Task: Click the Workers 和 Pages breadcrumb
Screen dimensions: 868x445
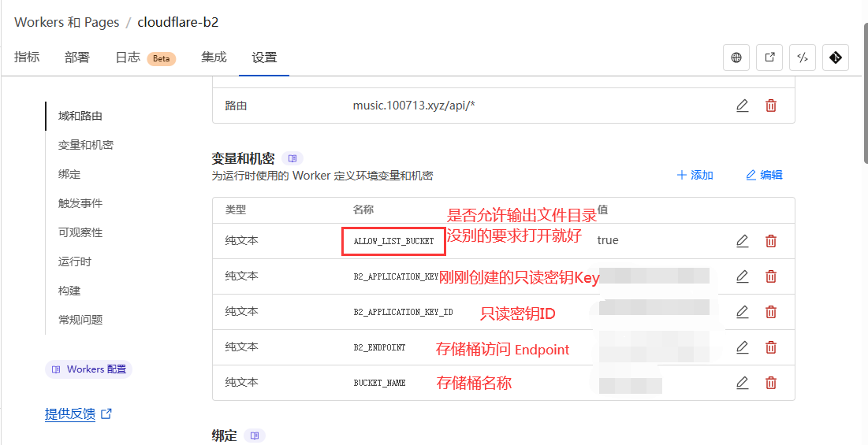Action: click(x=61, y=22)
